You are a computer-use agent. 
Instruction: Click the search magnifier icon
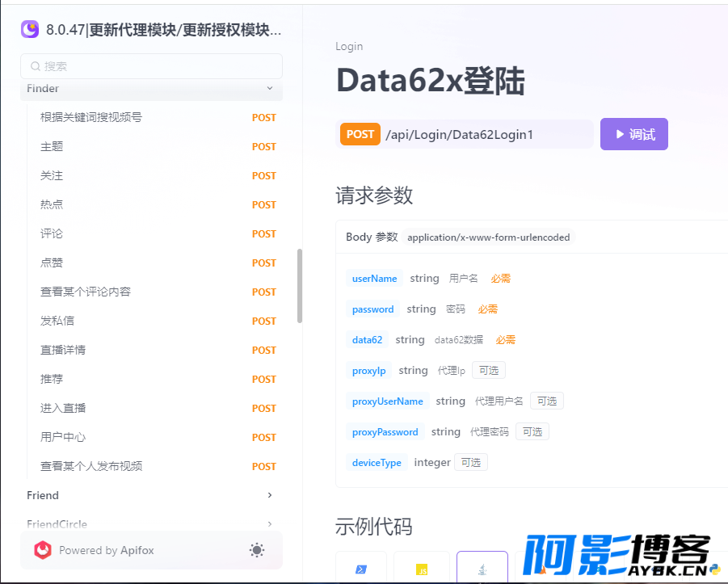pos(36,66)
